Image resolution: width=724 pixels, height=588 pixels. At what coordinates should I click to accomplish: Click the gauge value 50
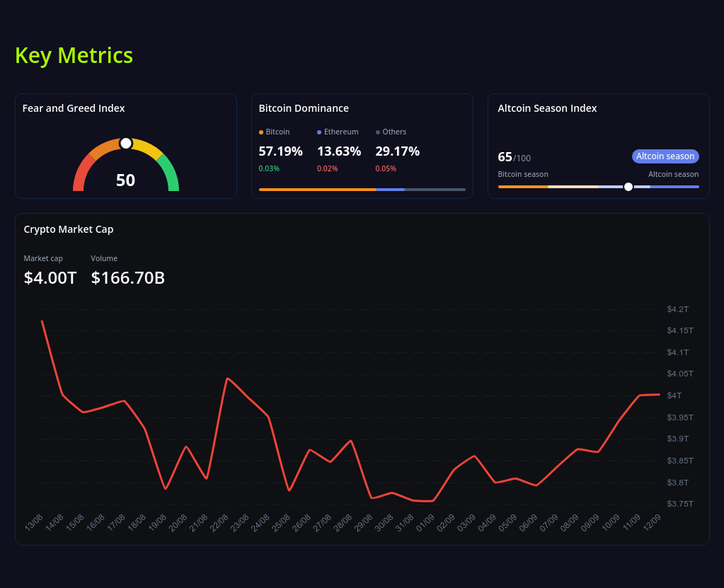[x=125, y=180]
